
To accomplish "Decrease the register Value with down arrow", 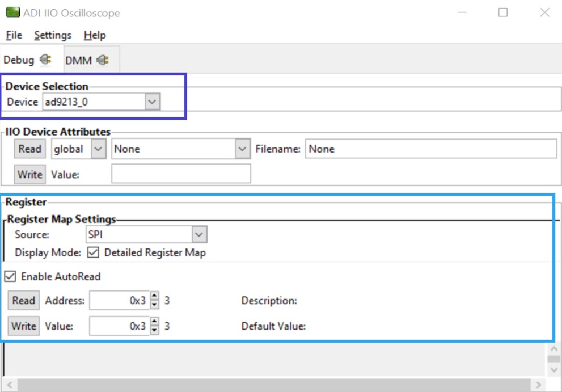I will 154,330.
